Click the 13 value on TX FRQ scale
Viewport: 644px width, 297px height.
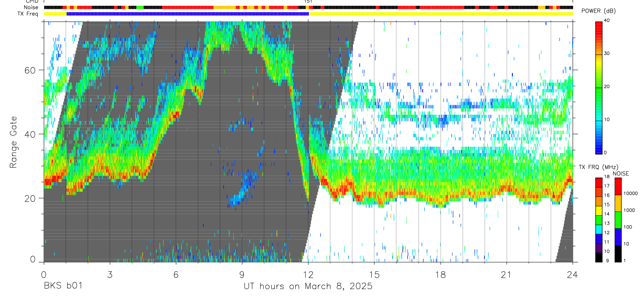tap(607, 224)
